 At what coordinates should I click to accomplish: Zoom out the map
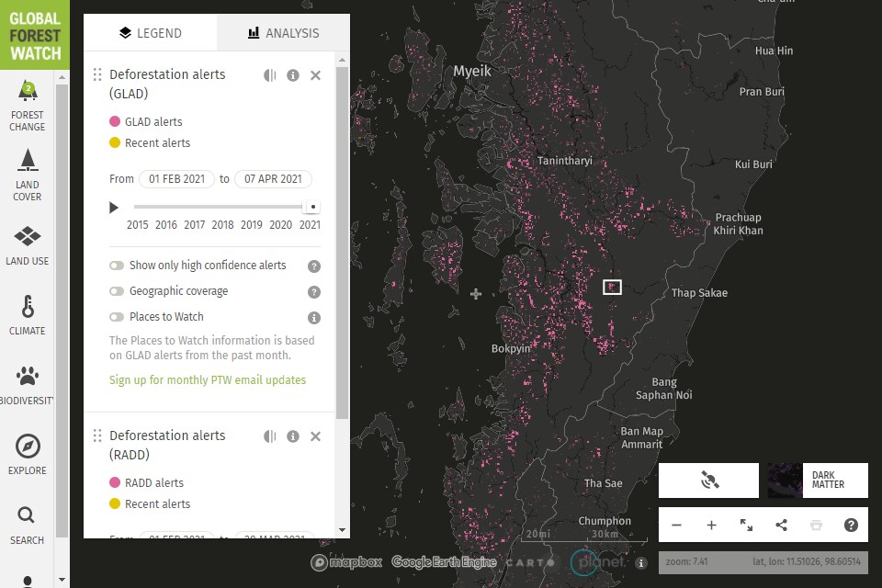pyautogui.click(x=677, y=525)
